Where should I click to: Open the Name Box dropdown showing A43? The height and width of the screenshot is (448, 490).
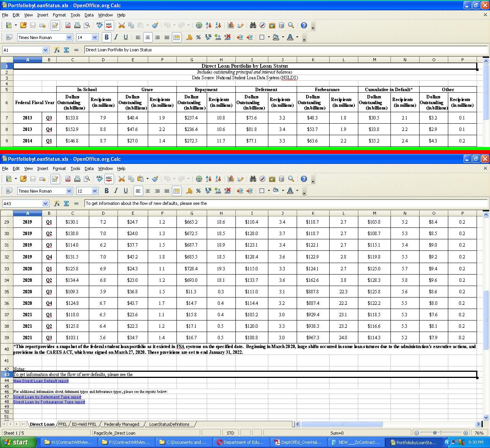click(45, 203)
